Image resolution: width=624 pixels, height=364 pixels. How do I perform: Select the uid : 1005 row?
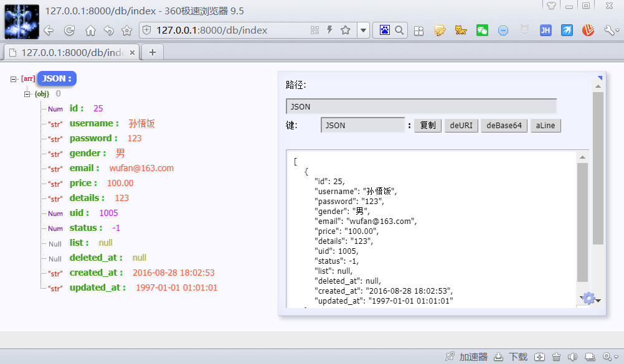point(83,213)
